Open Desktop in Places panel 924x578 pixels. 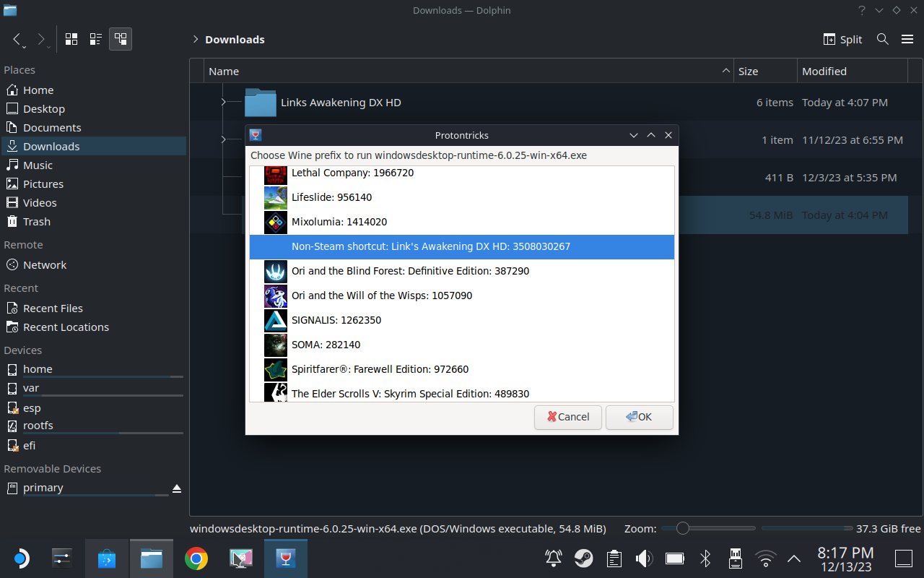(93, 109)
